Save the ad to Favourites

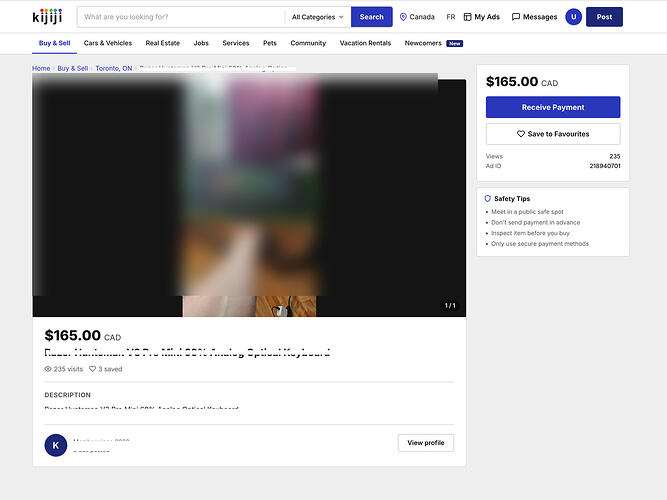(x=553, y=134)
